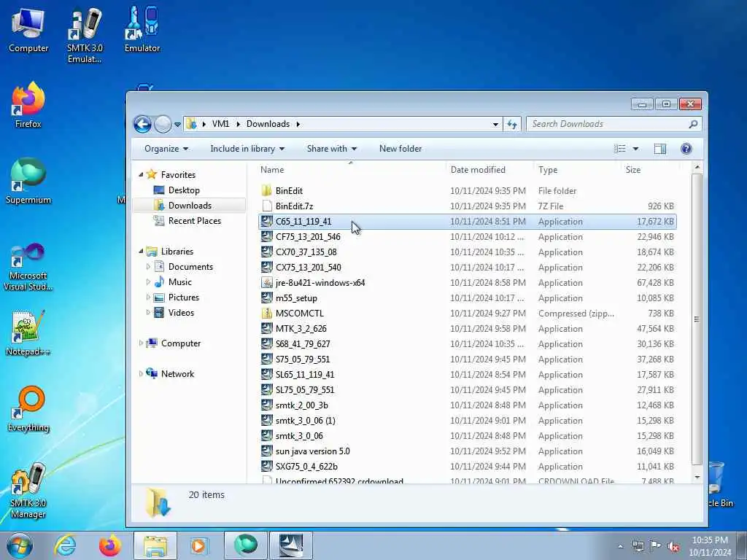Launch Notepad++ from the desktop

pyautogui.click(x=28, y=332)
